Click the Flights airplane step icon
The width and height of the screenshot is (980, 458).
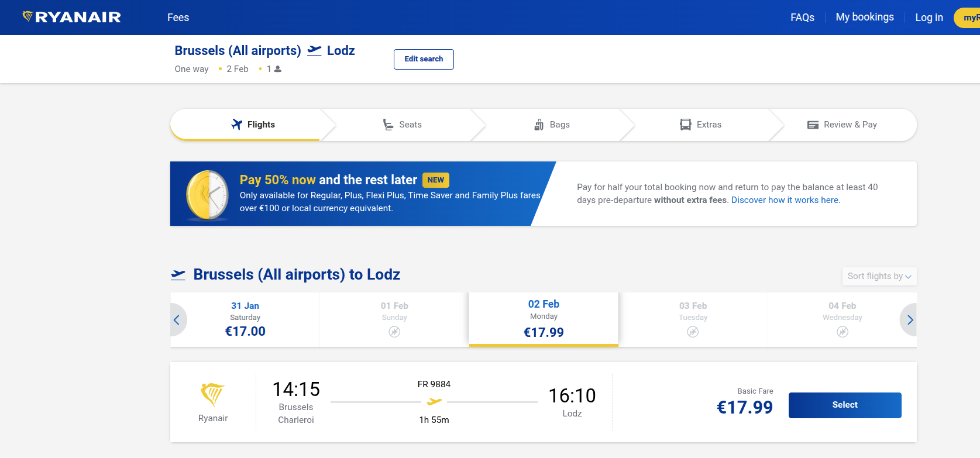tap(237, 125)
